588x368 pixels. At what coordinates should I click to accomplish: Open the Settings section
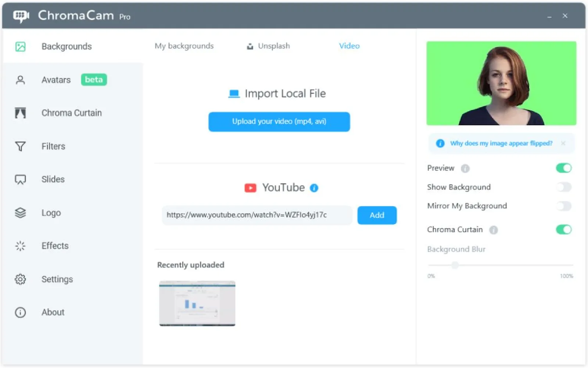73,279
